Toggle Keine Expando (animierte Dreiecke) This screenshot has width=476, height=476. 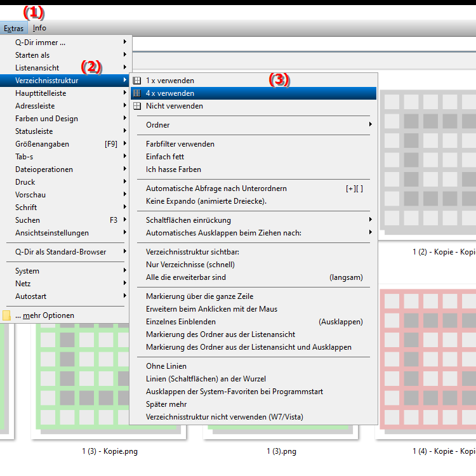pyautogui.click(x=253, y=201)
